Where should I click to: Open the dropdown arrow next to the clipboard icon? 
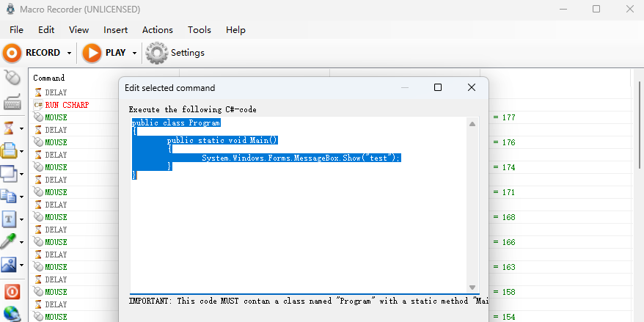click(21, 152)
